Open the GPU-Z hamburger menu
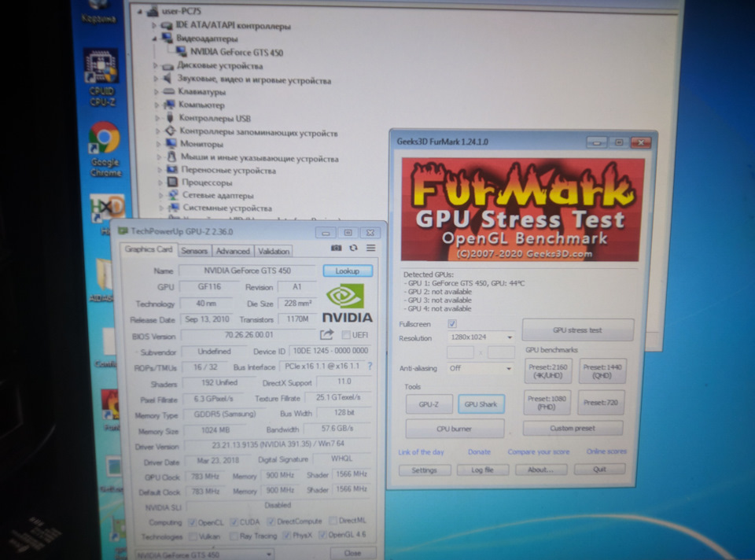The image size is (755, 560). pyautogui.click(x=370, y=248)
